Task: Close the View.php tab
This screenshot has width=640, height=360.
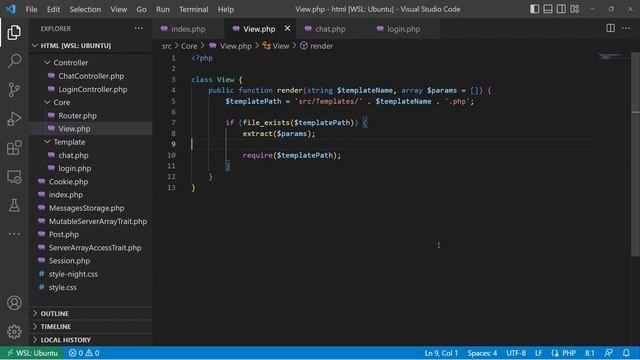Action: click(x=287, y=29)
